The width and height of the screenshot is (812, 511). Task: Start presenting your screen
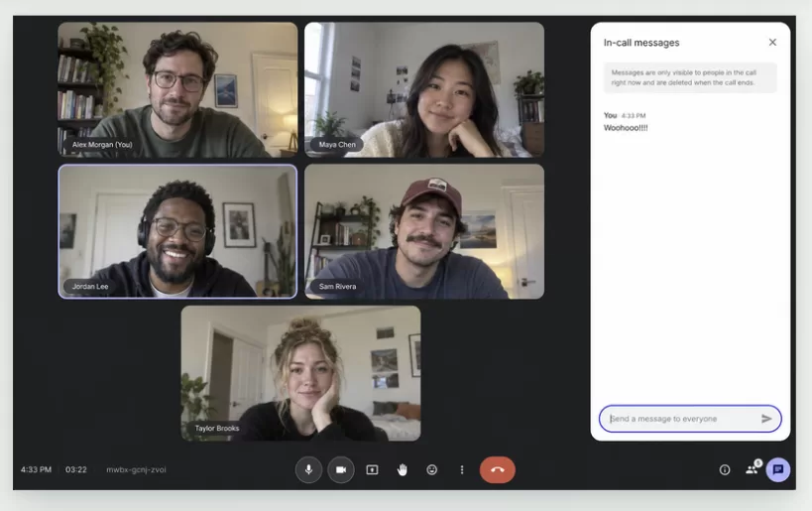point(372,469)
